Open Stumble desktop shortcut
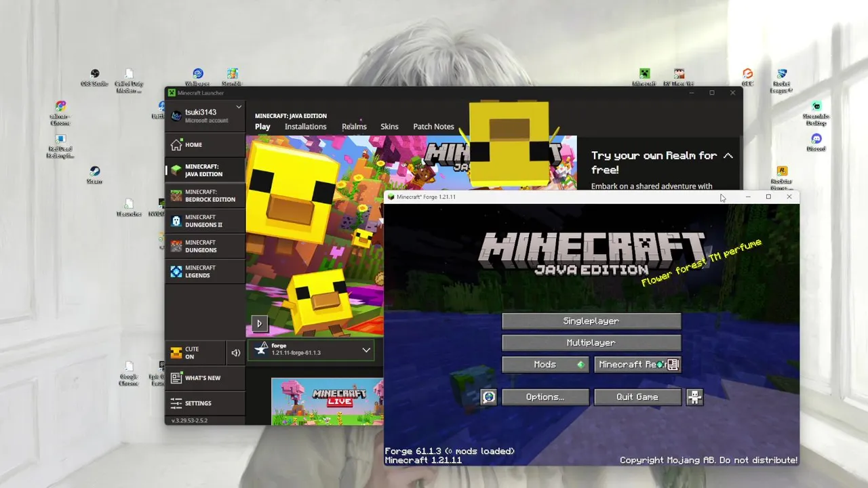 pos(233,77)
